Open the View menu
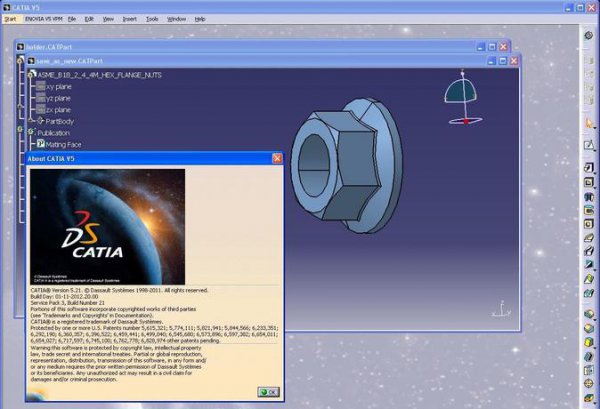The width and height of the screenshot is (600, 409). coord(108,19)
